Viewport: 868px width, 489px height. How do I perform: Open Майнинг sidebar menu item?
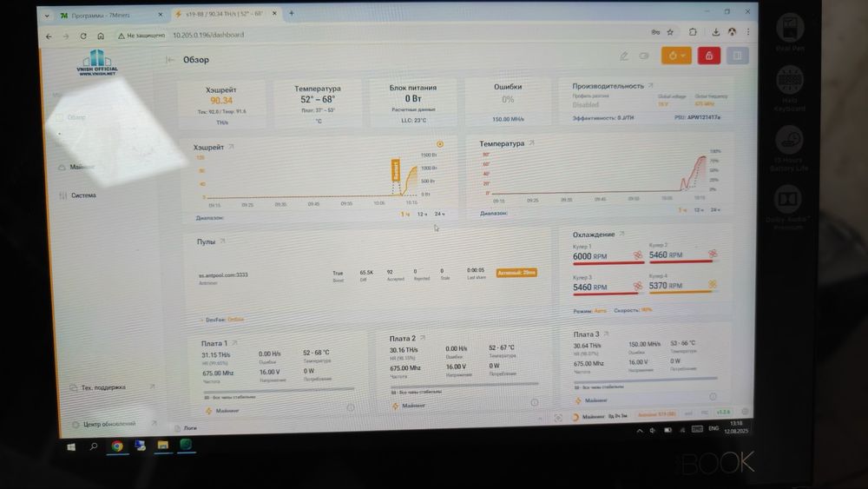pos(77,167)
